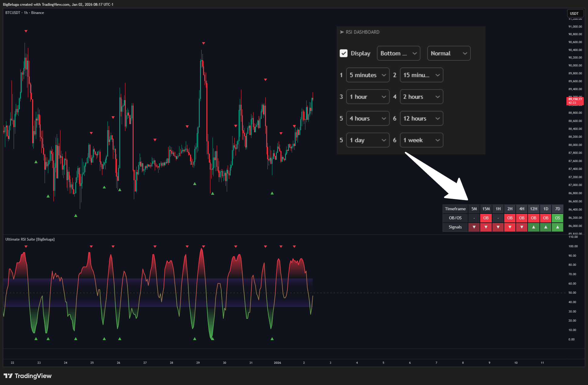
Task: Open the Normal size dropdown
Action: pos(449,53)
